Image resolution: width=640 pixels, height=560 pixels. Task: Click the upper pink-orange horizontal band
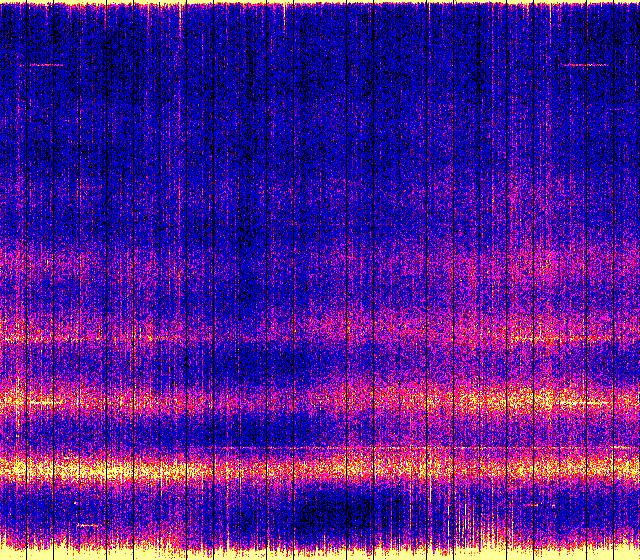[320, 332]
